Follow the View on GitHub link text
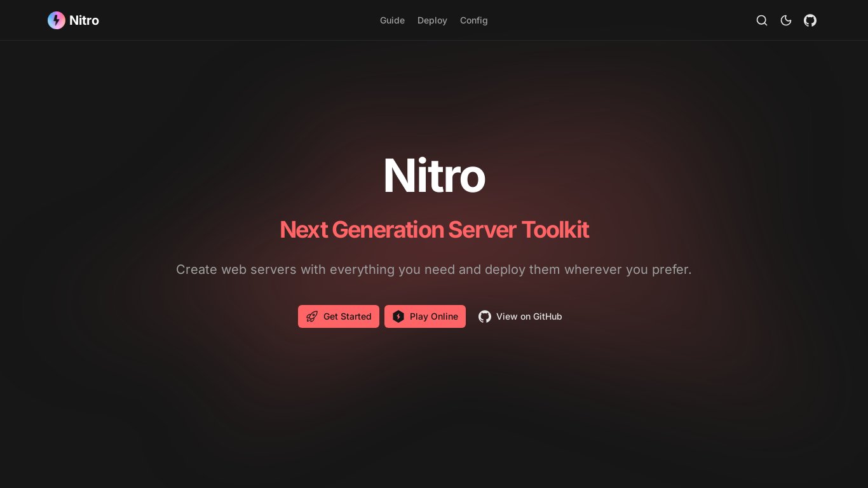 [x=529, y=316]
